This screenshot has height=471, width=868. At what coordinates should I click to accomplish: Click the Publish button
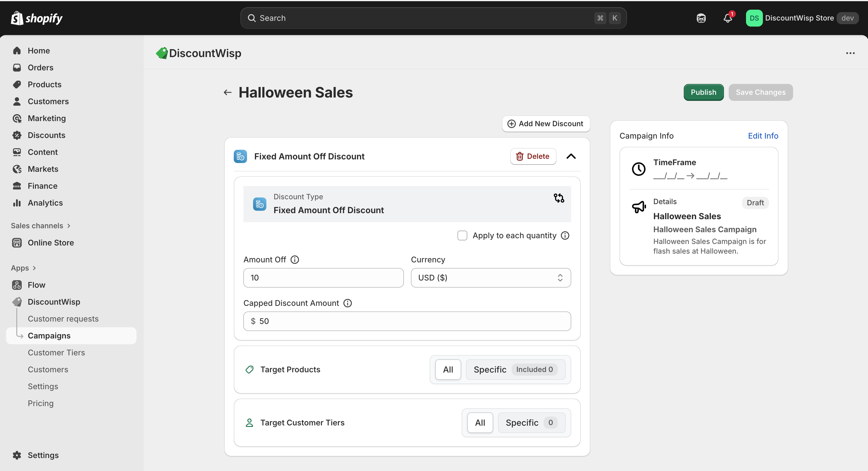click(x=703, y=92)
